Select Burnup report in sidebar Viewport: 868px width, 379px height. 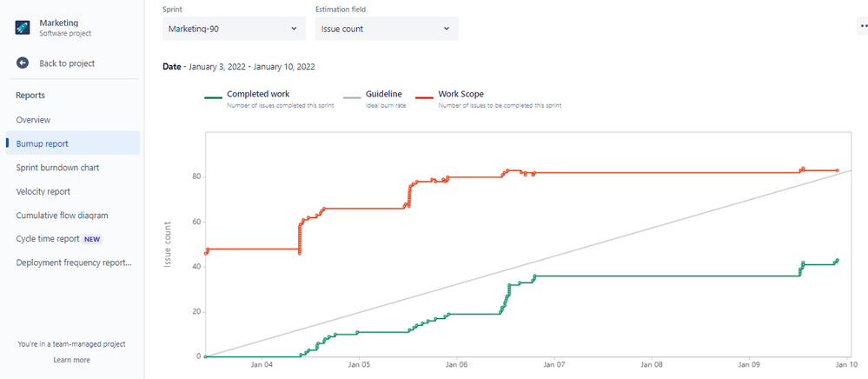[42, 143]
